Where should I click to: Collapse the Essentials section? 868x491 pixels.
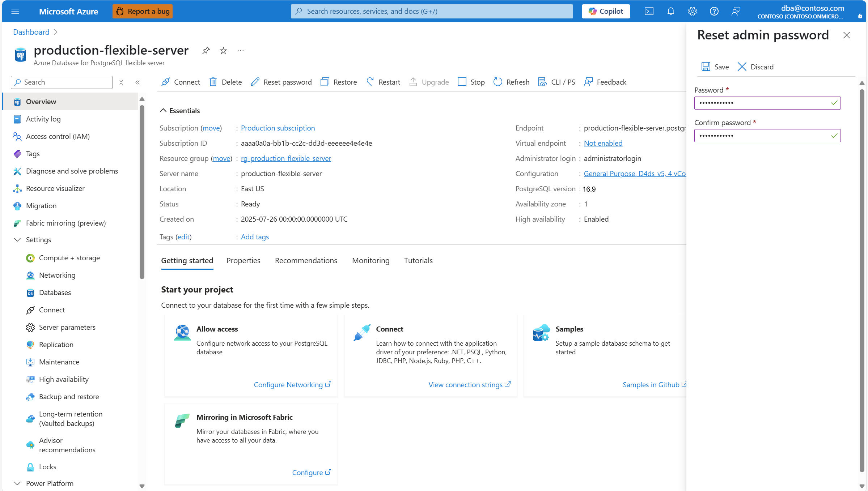(x=163, y=111)
